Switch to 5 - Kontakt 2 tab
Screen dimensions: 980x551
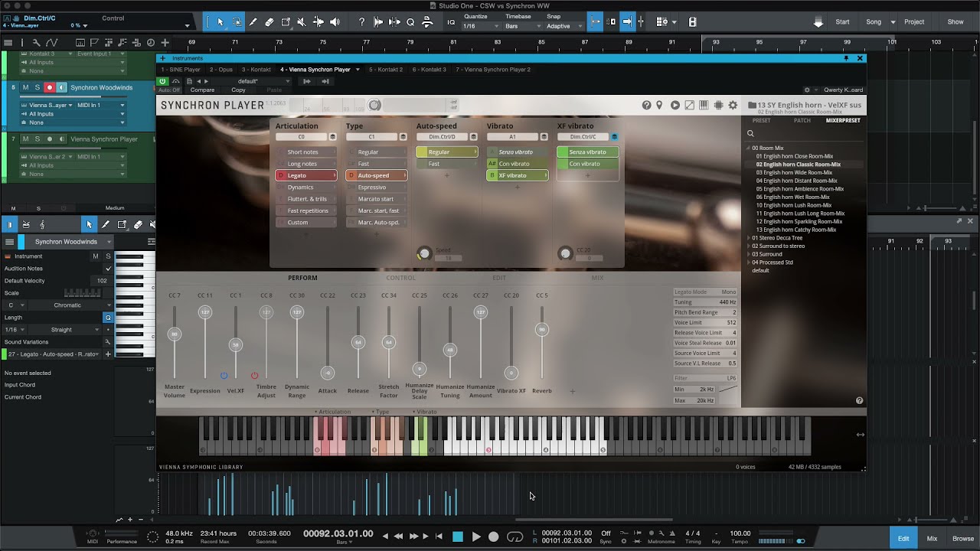pos(386,70)
